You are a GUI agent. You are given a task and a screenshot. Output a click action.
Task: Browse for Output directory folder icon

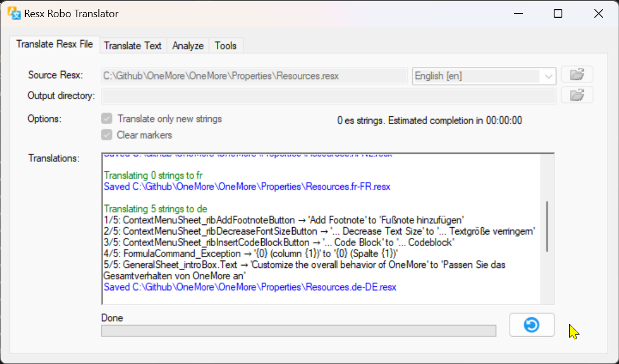(x=577, y=95)
